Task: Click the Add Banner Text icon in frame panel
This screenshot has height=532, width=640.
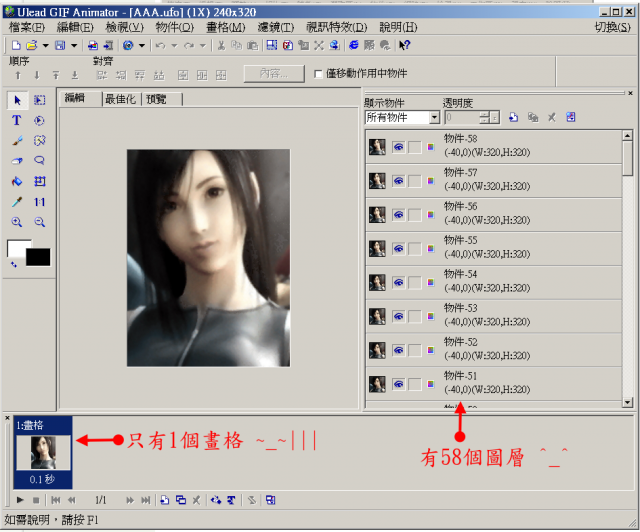Action: pyautogui.click(x=231, y=500)
